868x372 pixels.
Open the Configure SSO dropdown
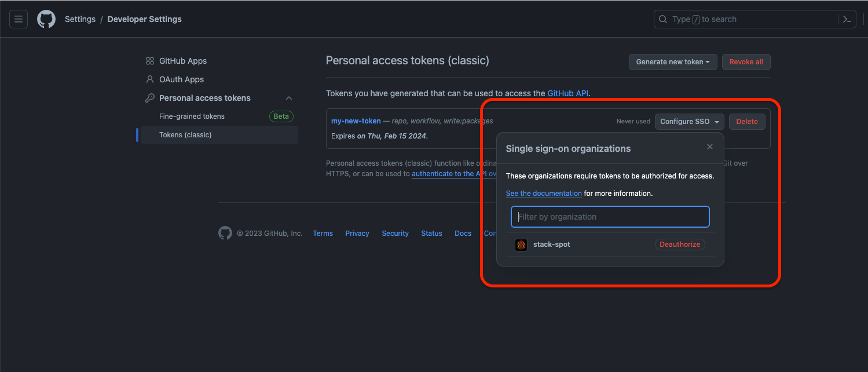click(x=689, y=121)
